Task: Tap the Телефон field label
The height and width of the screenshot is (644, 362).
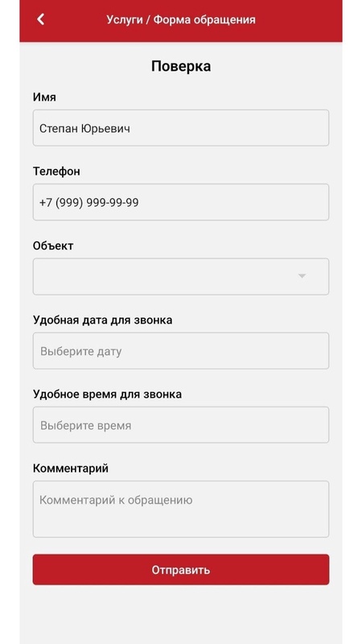Action: [x=56, y=171]
